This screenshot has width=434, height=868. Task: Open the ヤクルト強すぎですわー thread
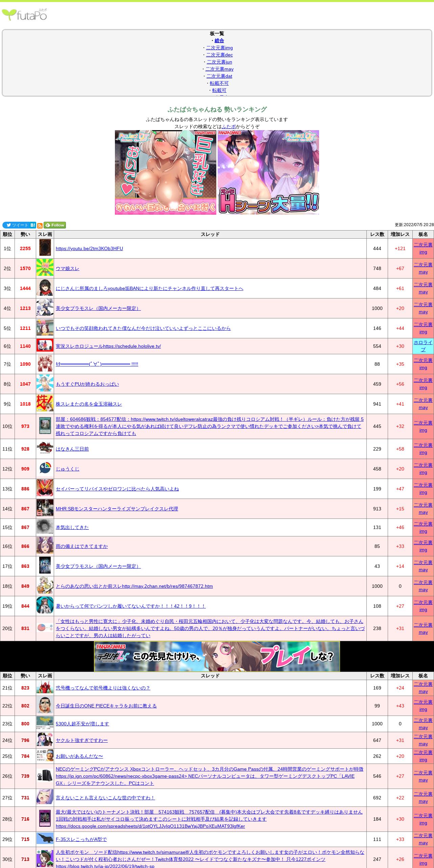(x=82, y=740)
